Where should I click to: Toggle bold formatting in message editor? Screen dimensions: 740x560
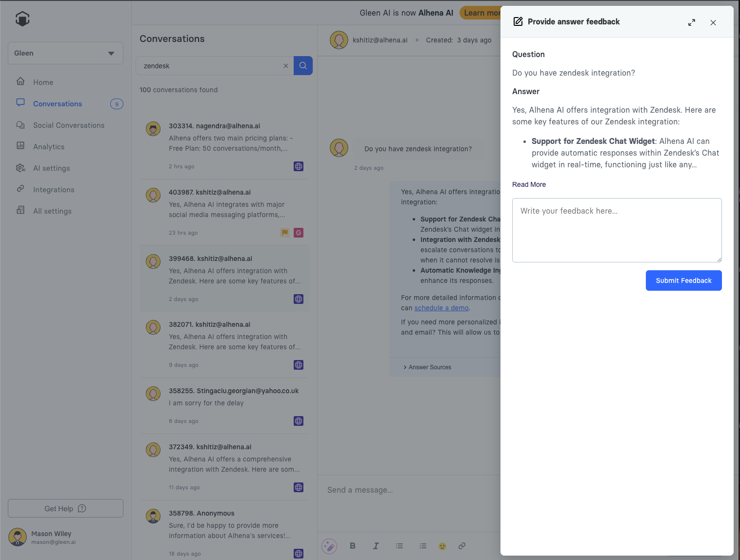pyautogui.click(x=353, y=546)
